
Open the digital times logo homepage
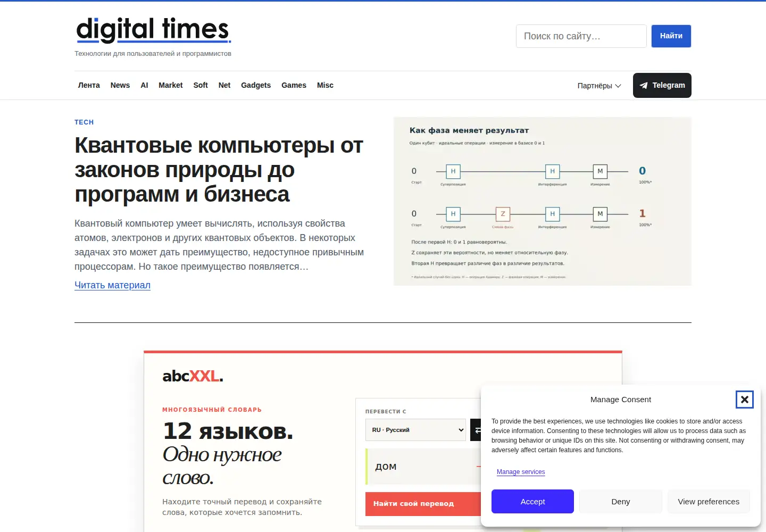153,30
